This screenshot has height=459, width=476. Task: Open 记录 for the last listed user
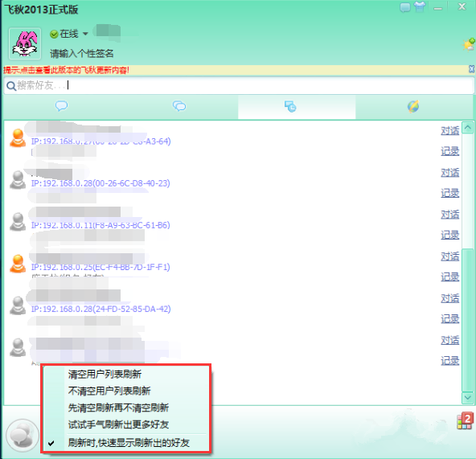[x=450, y=361]
